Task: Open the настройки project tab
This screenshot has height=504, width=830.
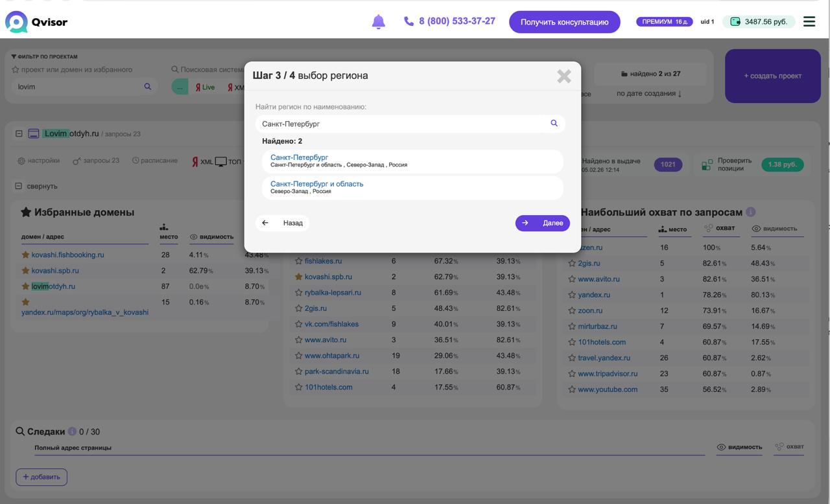Action: pyautogui.click(x=38, y=161)
